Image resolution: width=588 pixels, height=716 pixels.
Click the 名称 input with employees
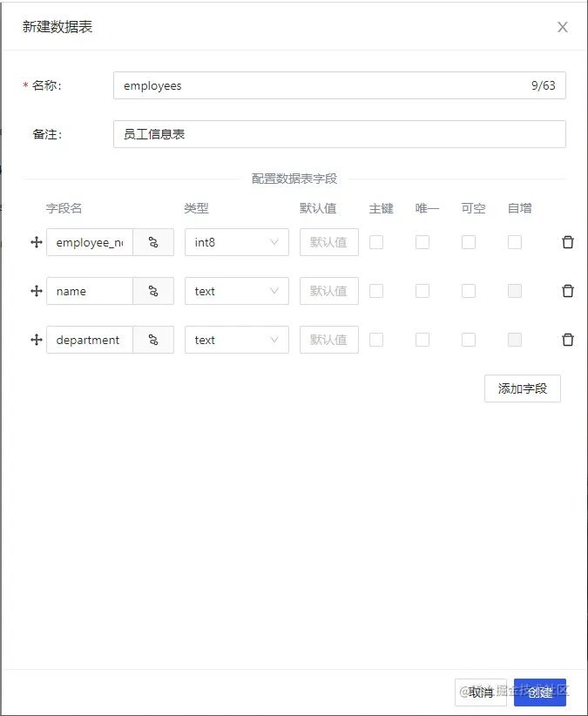tap(340, 85)
